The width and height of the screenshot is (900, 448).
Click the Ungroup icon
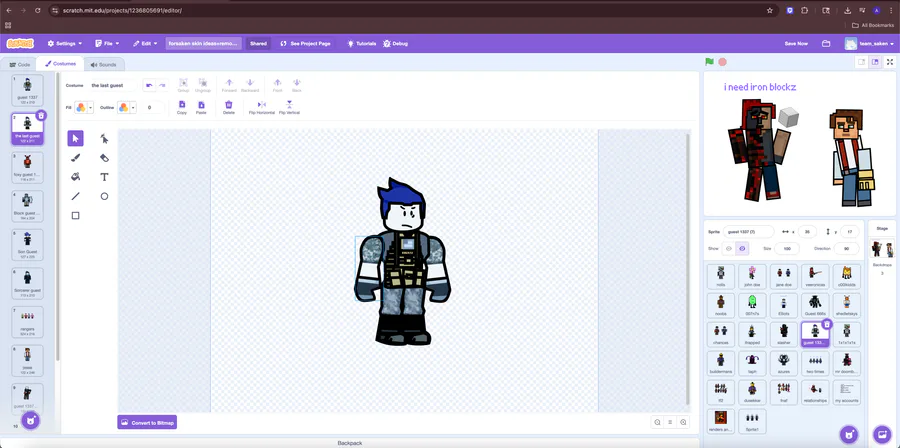(203, 83)
